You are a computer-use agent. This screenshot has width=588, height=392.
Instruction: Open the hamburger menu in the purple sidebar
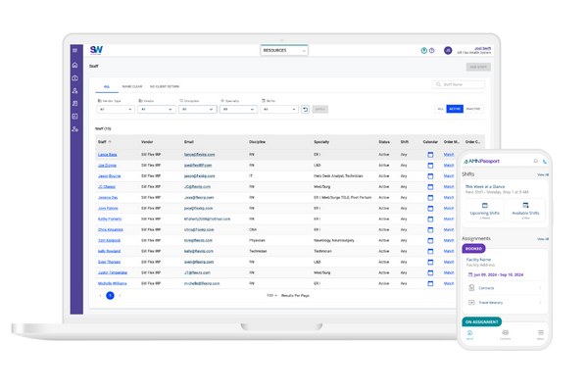pos(75,50)
